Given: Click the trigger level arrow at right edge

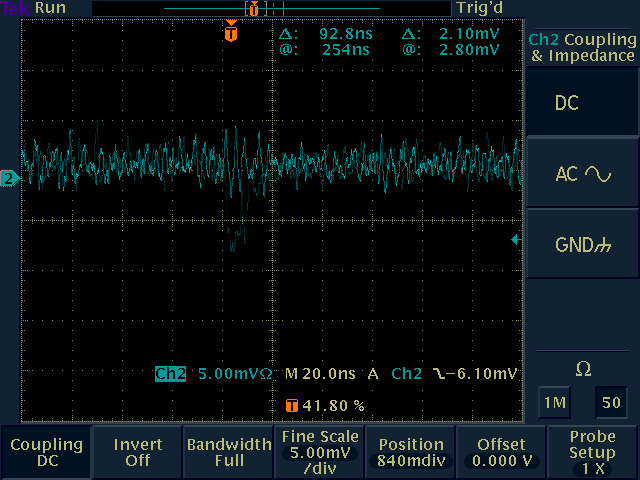Looking at the screenshot, I should (516, 240).
